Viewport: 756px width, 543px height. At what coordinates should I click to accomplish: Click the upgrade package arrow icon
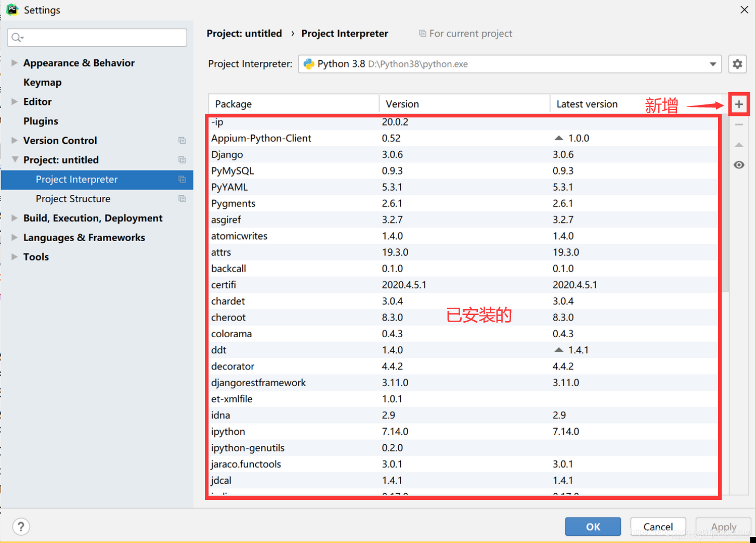[739, 145]
